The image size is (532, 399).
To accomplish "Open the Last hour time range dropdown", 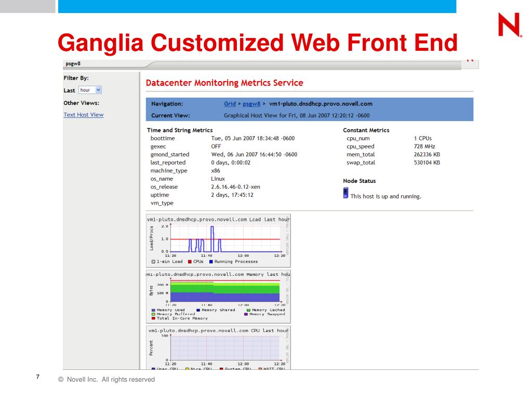I will [x=90, y=90].
